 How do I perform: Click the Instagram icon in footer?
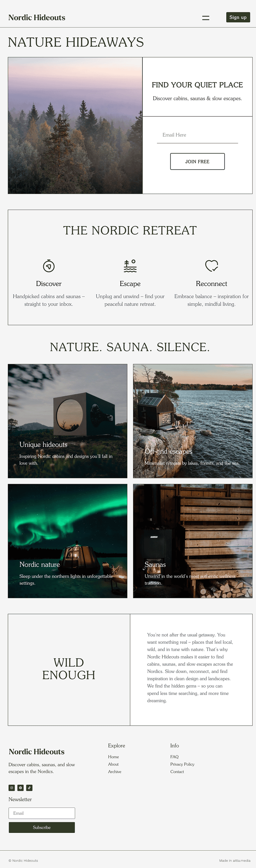tap(11, 787)
